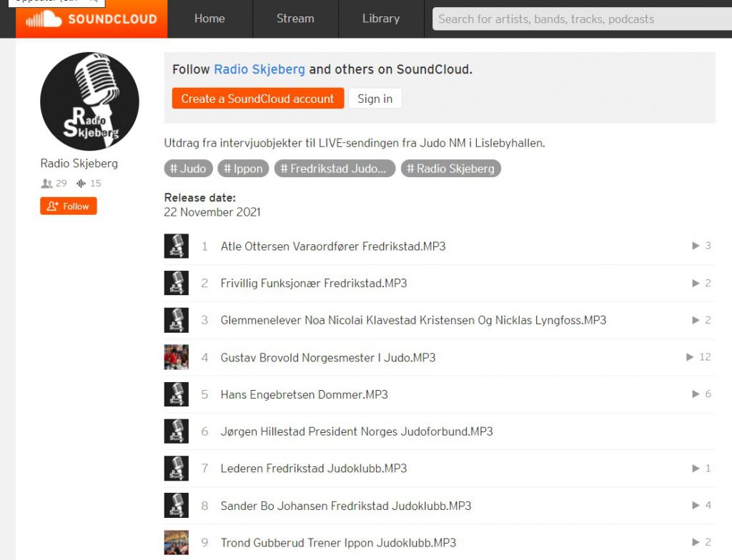Click the followers count icon showing 29
This screenshot has height=560, width=732.
[46, 184]
